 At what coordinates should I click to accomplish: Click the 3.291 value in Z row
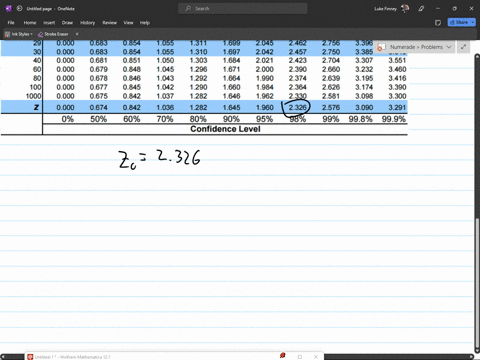coord(397,107)
